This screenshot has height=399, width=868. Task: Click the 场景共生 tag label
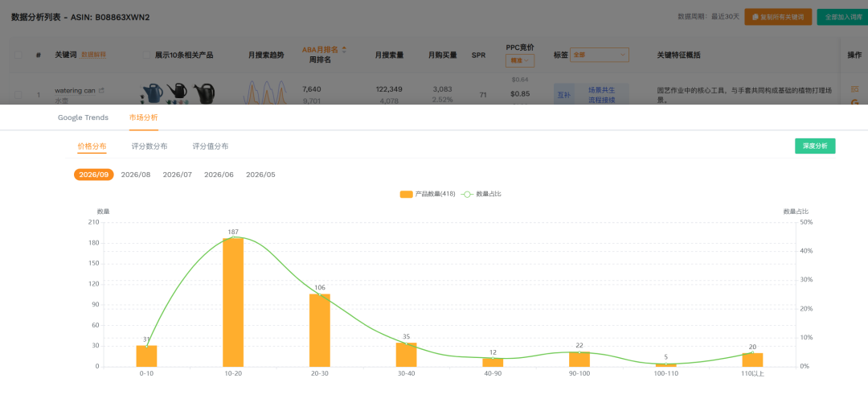pos(601,89)
